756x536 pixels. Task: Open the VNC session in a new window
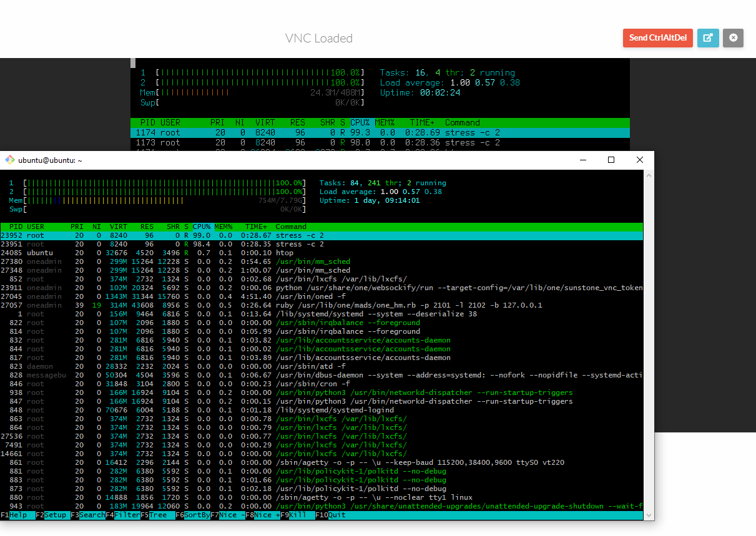tap(708, 38)
